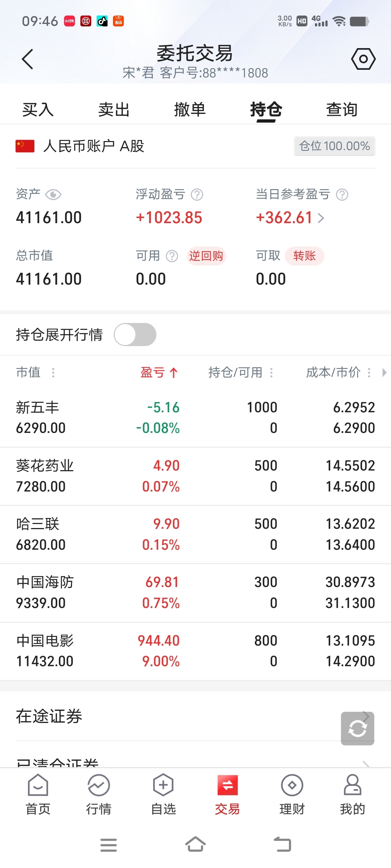
Task: Tap the 转账 transfer button
Action: pyautogui.click(x=304, y=256)
